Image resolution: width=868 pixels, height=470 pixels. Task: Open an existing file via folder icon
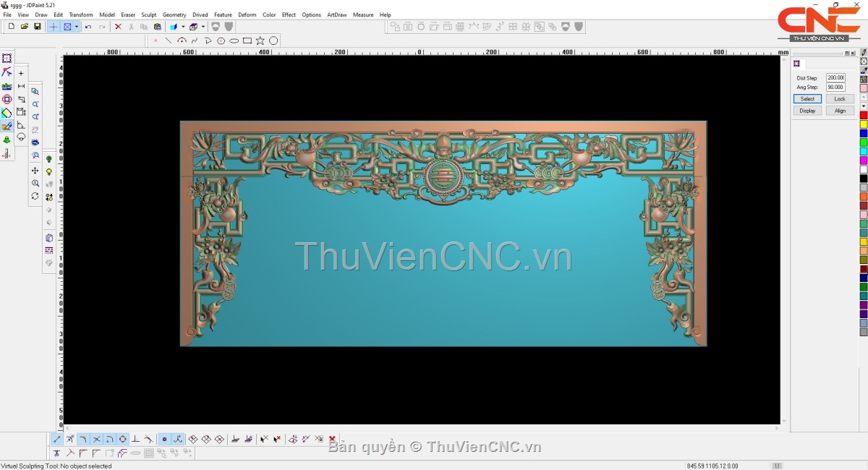coord(25,27)
